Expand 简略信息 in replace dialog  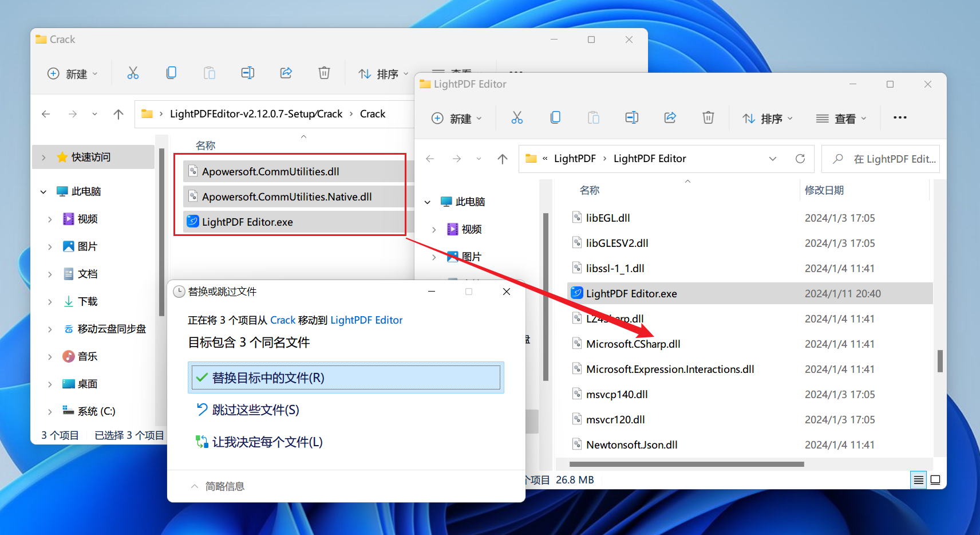point(218,486)
